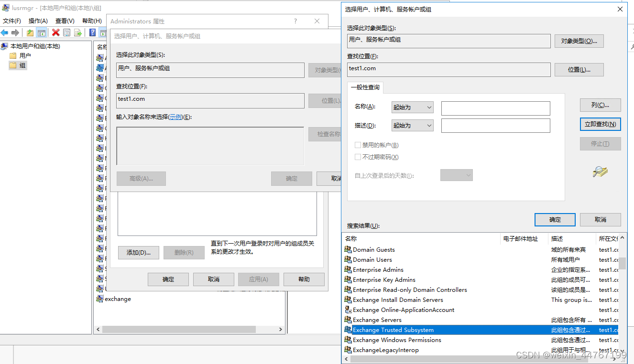The height and width of the screenshot is (364, 634).
Task: Click the 帮助 button in Administrators 属性
Action: click(304, 279)
